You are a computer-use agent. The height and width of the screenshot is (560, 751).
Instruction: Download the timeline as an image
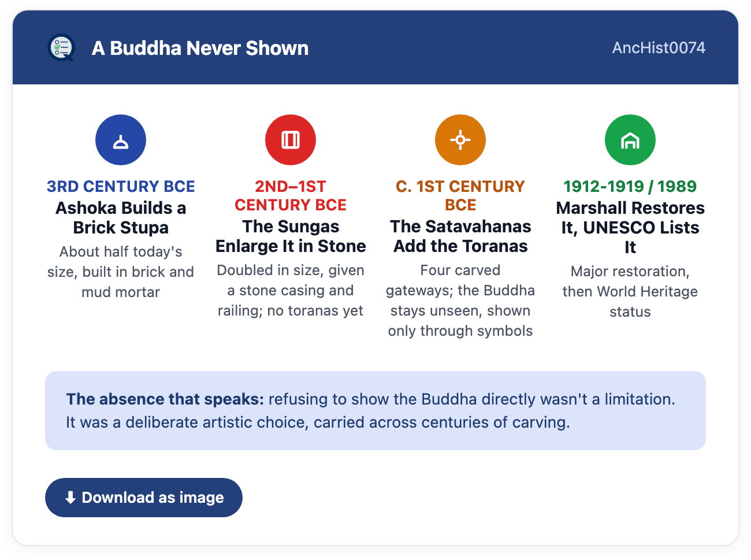click(144, 498)
